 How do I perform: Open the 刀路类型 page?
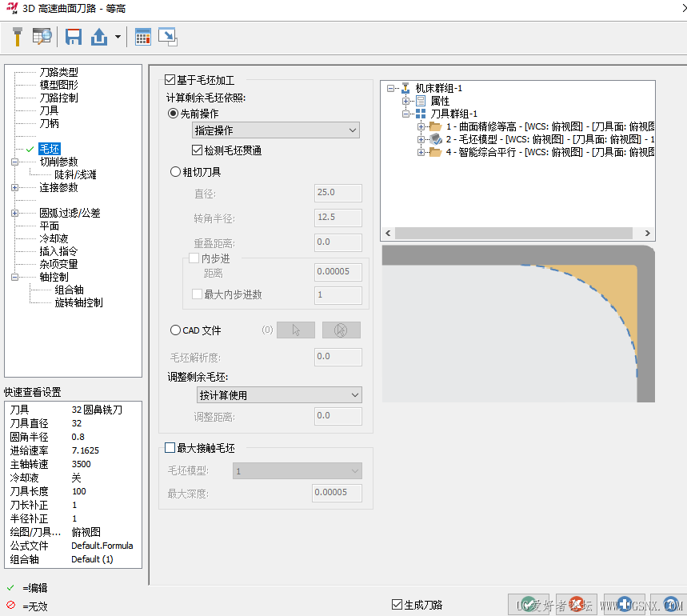tap(58, 72)
